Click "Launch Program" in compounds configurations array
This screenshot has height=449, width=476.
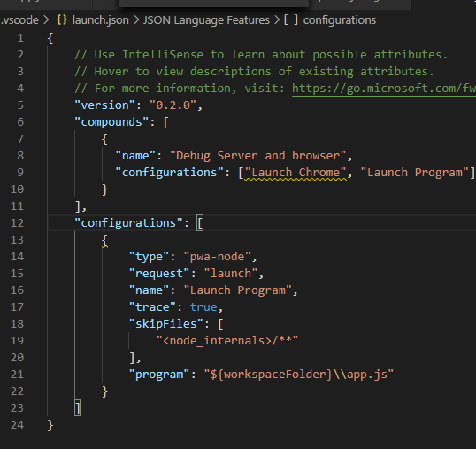click(414, 173)
